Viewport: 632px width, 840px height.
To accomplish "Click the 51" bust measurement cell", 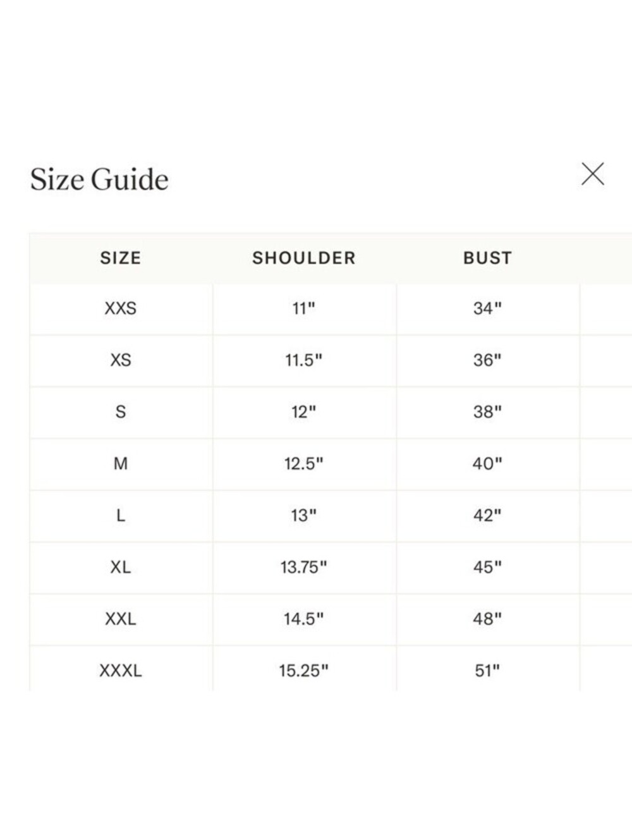I will pos(487,671).
